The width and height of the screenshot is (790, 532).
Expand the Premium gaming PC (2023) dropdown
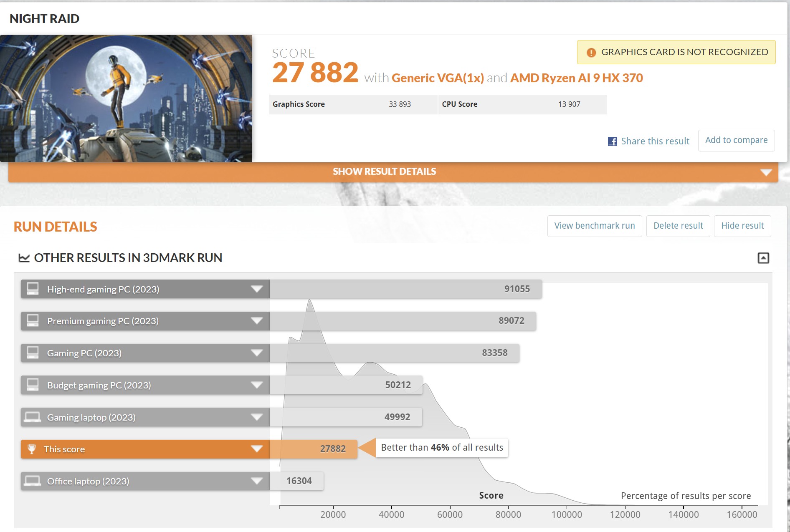point(256,321)
